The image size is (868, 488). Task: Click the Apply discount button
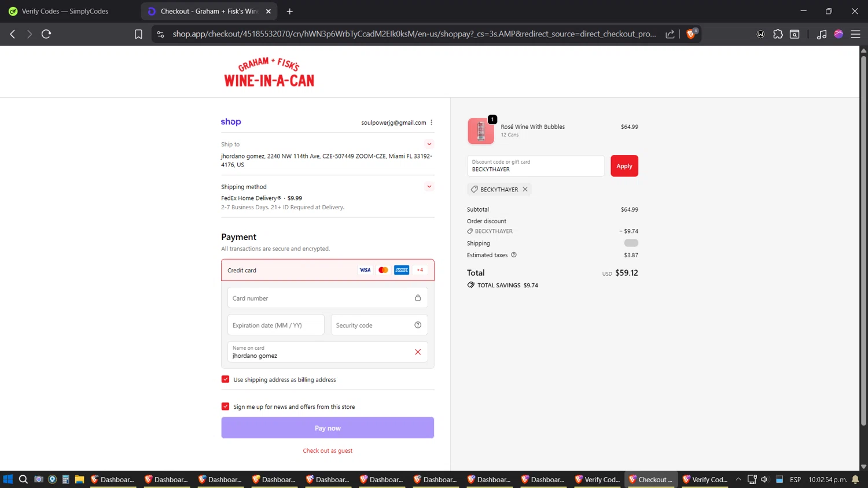click(x=624, y=166)
